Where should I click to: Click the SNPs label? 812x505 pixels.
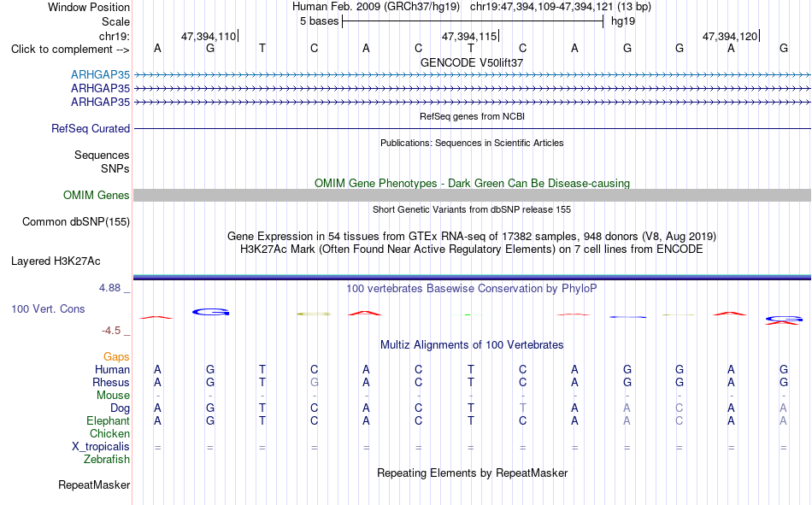[115, 168]
